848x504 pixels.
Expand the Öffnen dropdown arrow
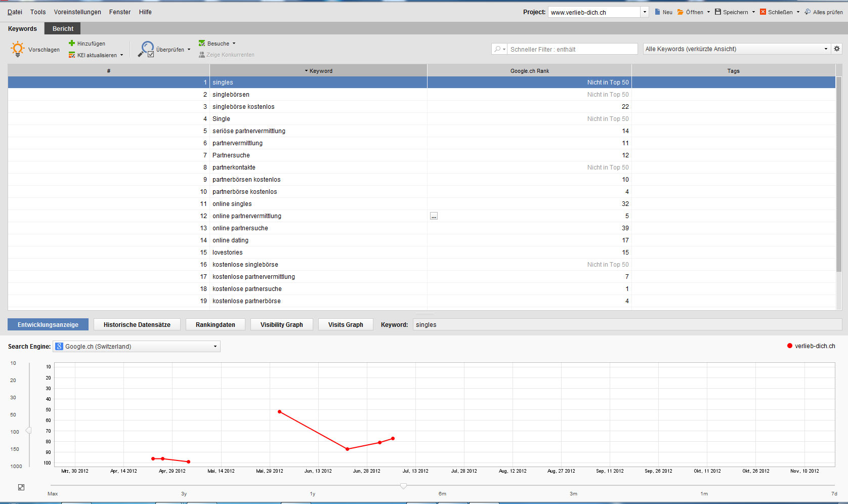708,12
